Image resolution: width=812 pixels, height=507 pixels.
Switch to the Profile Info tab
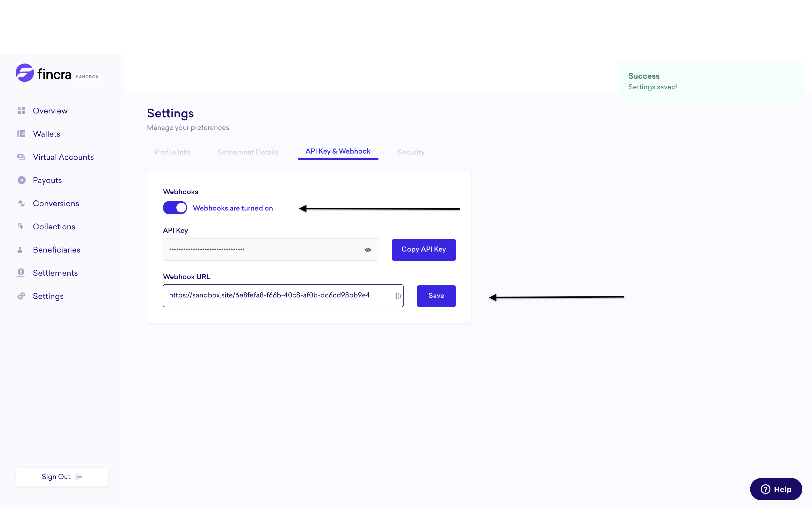172,152
